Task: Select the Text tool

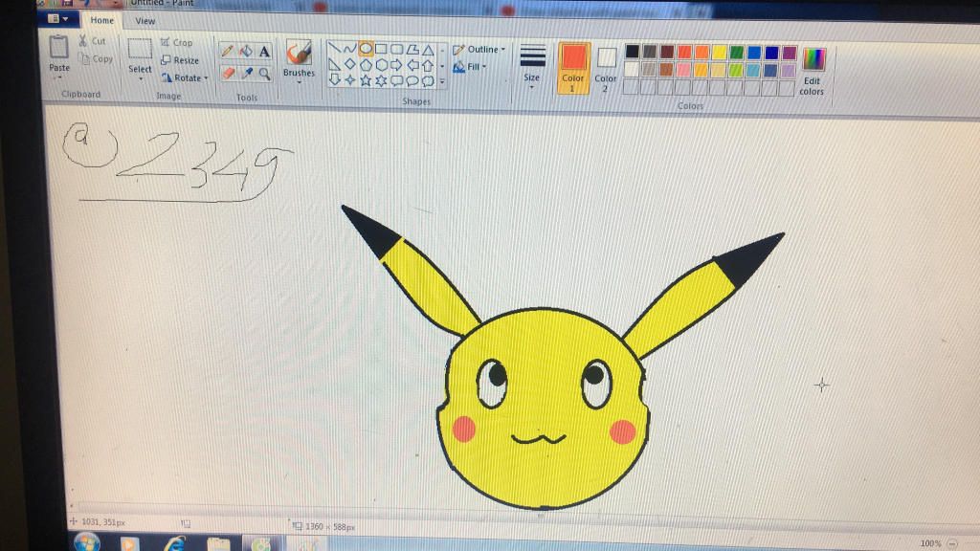Action: [264, 52]
